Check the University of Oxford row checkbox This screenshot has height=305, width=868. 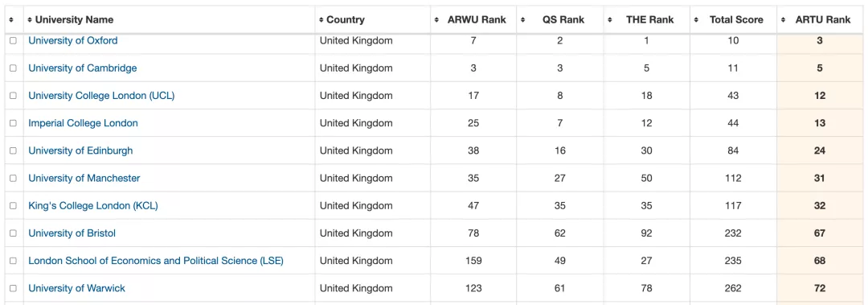coord(14,40)
